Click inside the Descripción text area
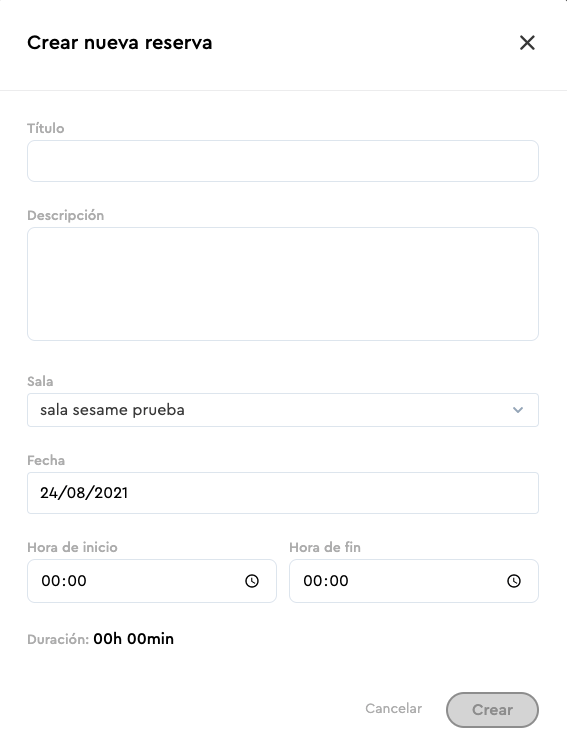567x741 pixels. (x=283, y=284)
